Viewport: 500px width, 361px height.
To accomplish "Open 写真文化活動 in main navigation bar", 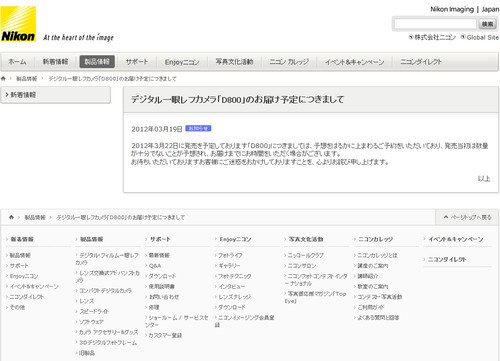I will [x=234, y=62].
